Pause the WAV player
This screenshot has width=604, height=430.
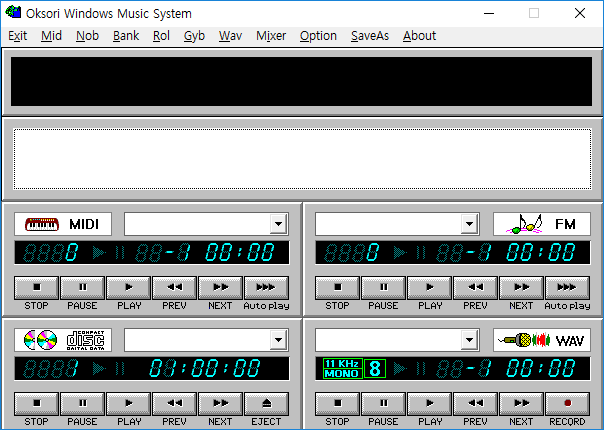(x=383, y=403)
